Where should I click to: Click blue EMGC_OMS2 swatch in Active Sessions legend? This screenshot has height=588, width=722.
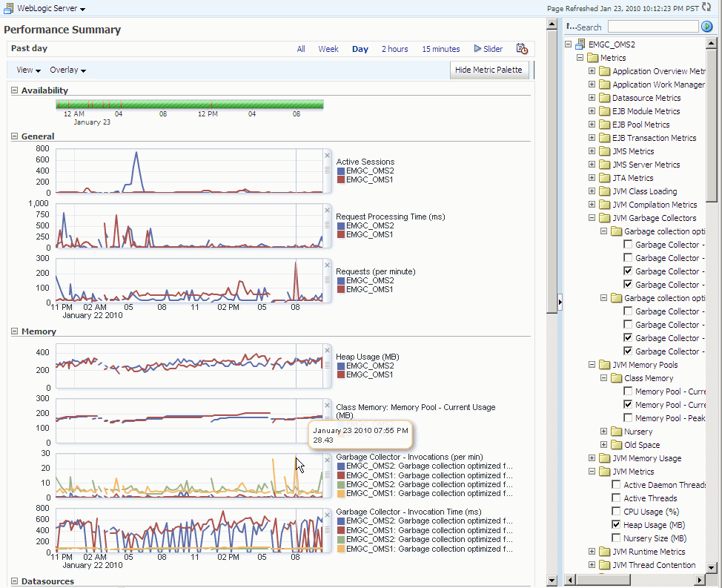coord(341,171)
